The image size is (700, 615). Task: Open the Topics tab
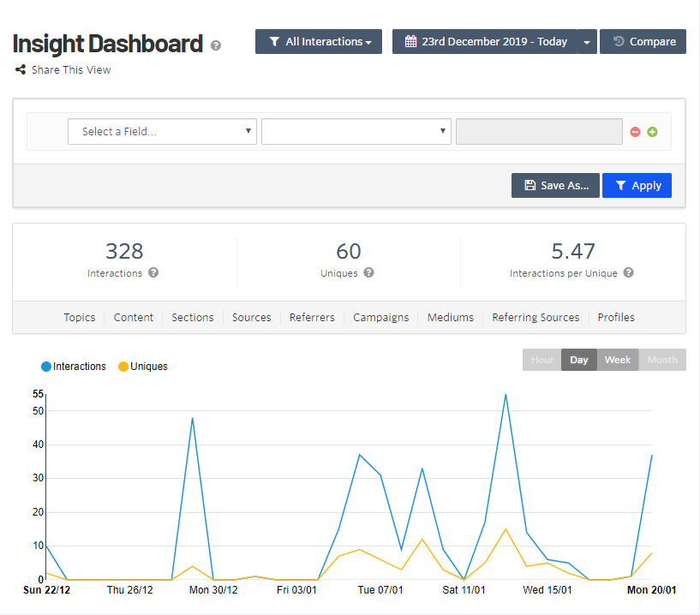point(80,317)
